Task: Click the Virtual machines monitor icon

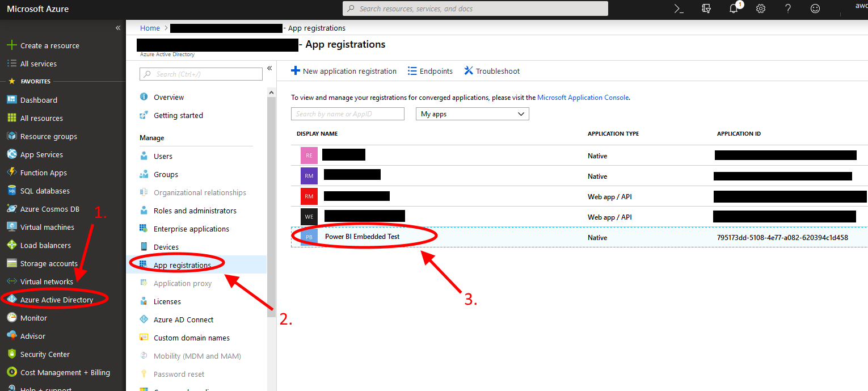Action: [11, 227]
